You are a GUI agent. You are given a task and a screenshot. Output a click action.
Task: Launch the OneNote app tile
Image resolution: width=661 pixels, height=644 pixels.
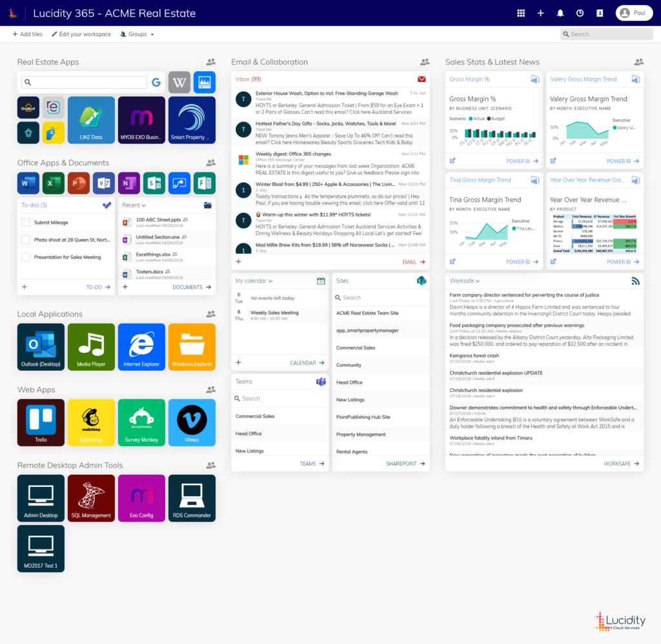pyautogui.click(x=129, y=183)
